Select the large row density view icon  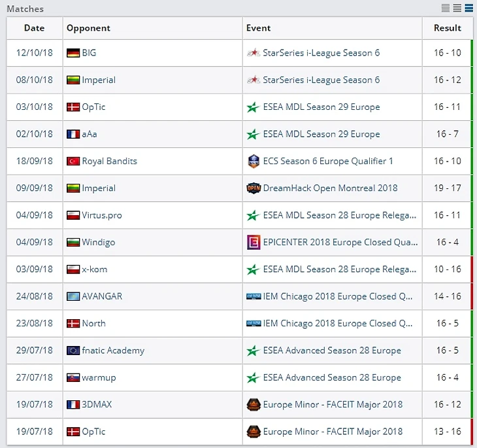[469, 8]
